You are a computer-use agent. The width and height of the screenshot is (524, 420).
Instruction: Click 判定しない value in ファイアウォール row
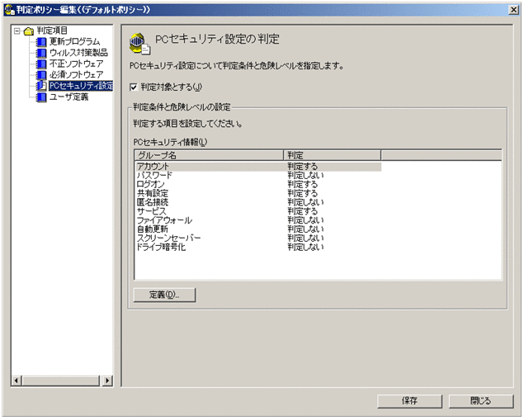[x=306, y=220]
